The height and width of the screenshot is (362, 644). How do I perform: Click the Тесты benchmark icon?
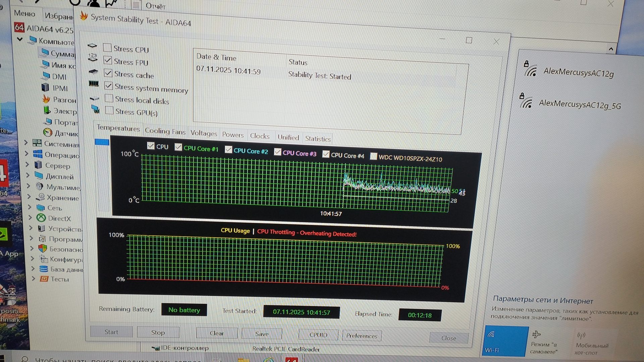click(x=44, y=279)
